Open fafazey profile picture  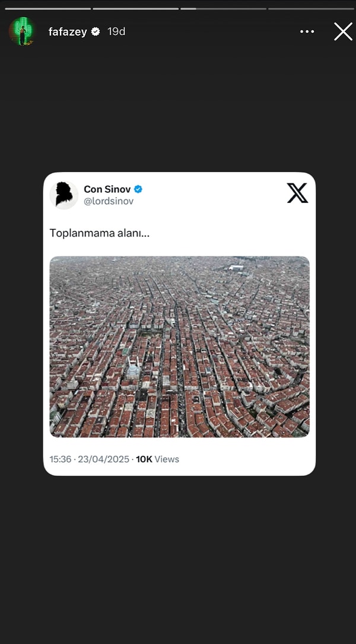point(22,31)
